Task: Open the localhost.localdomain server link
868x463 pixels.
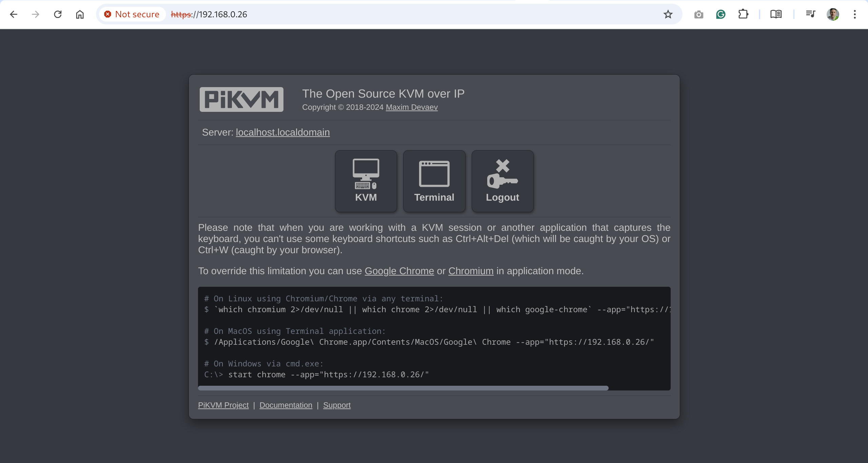Action: [x=282, y=132]
